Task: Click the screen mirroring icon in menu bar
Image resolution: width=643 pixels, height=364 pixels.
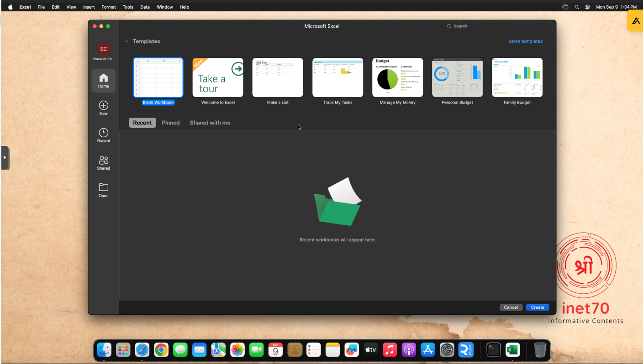Action: pos(565,7)
